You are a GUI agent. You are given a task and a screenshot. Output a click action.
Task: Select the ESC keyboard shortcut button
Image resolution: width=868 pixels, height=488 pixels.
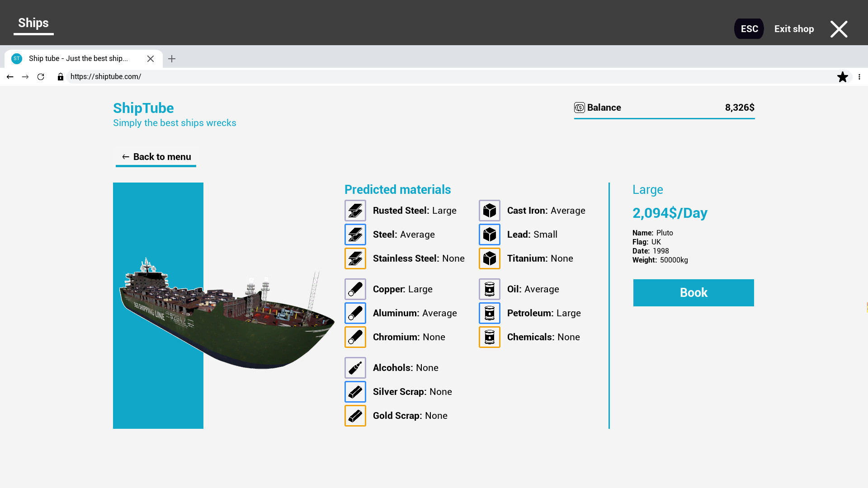(750, 28)
